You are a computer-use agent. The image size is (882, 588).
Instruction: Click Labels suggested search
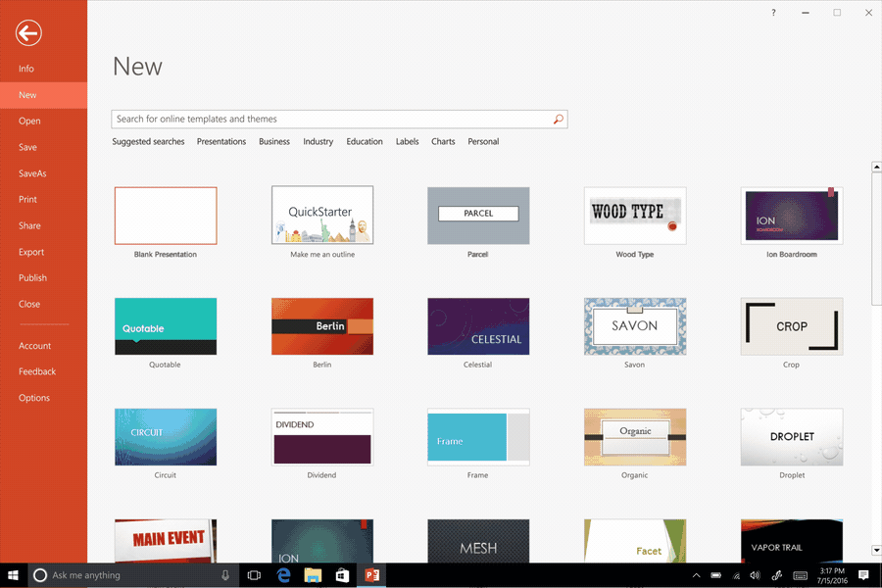pos(407,141)
